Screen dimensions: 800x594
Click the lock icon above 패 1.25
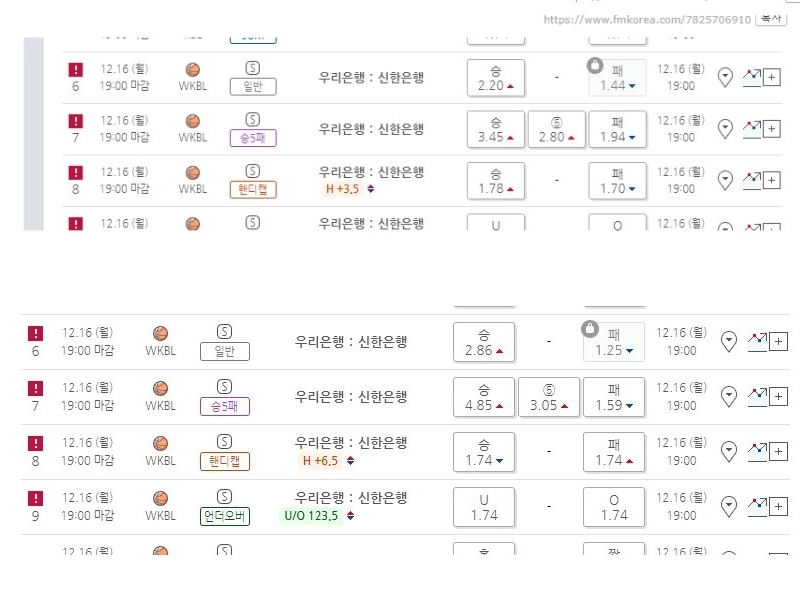click(x=590, y=329)
